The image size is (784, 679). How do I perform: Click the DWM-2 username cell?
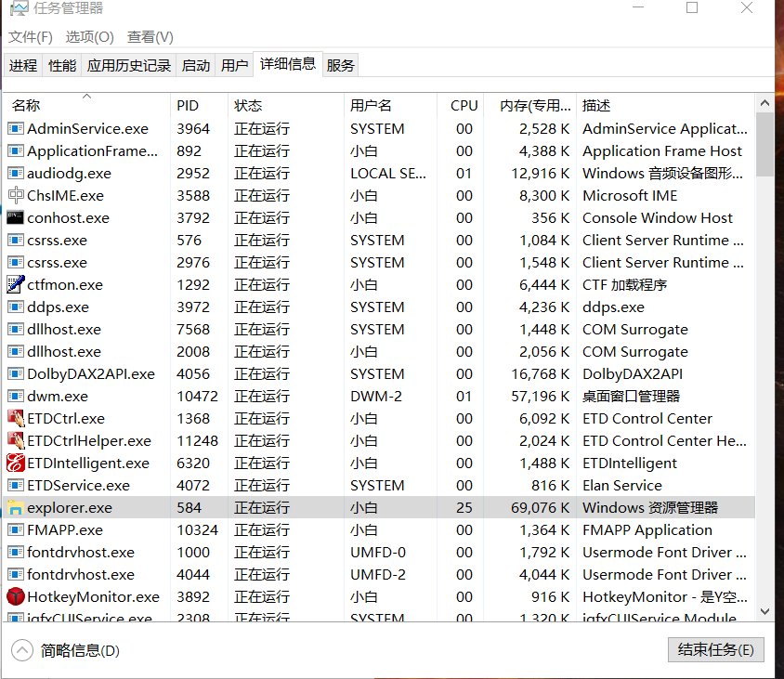[x=376, y=397]
